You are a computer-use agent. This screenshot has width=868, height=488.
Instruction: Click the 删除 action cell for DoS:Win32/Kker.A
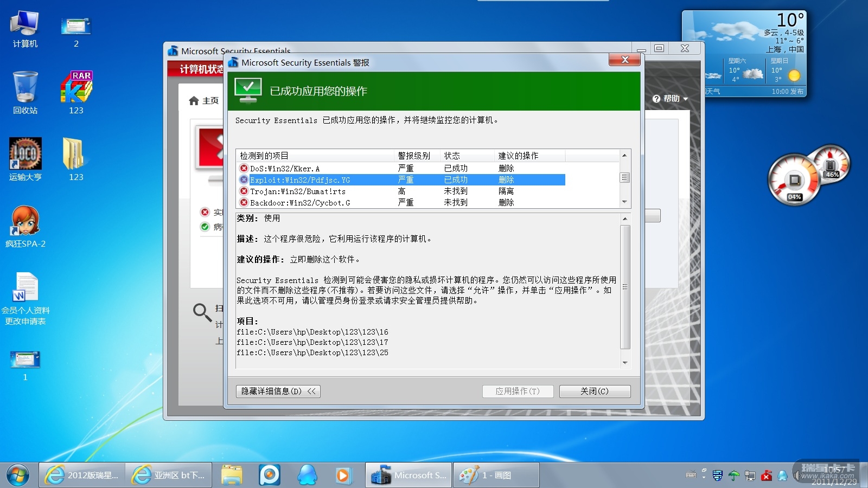[506, 168]
